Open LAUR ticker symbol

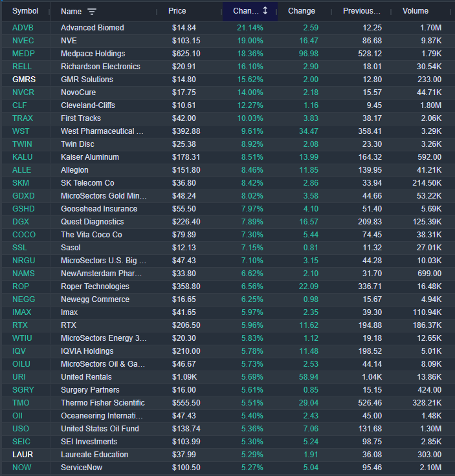pos(23,455)
